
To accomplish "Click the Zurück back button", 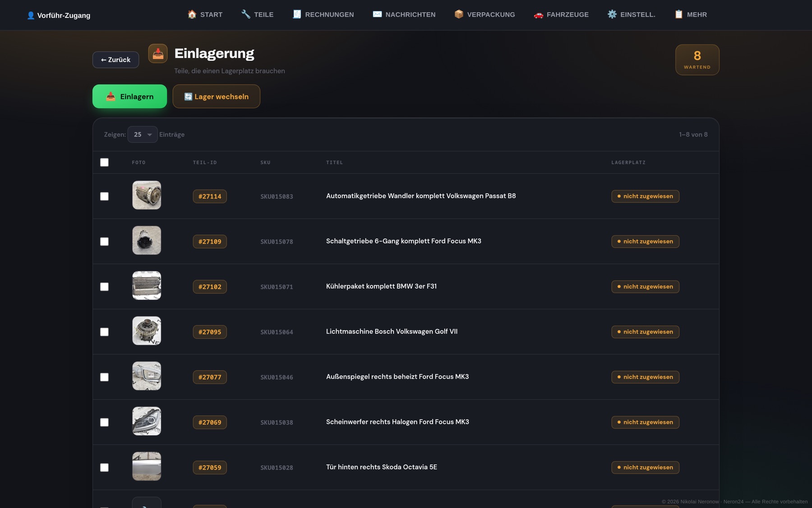I will pyautogui.click(x=115, y=60).
